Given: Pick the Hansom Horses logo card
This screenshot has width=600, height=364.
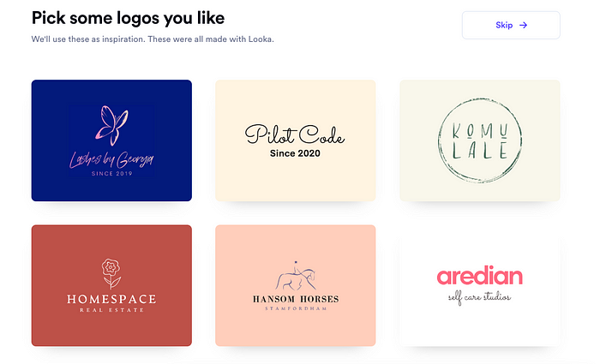Looking at the screenshot, I should coord(296,285).
